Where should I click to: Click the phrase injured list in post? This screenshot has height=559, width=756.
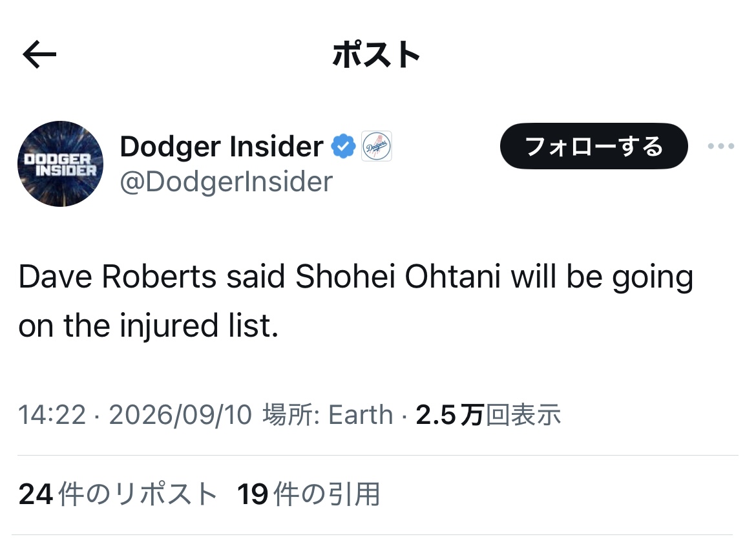click(x=199, y=326)
